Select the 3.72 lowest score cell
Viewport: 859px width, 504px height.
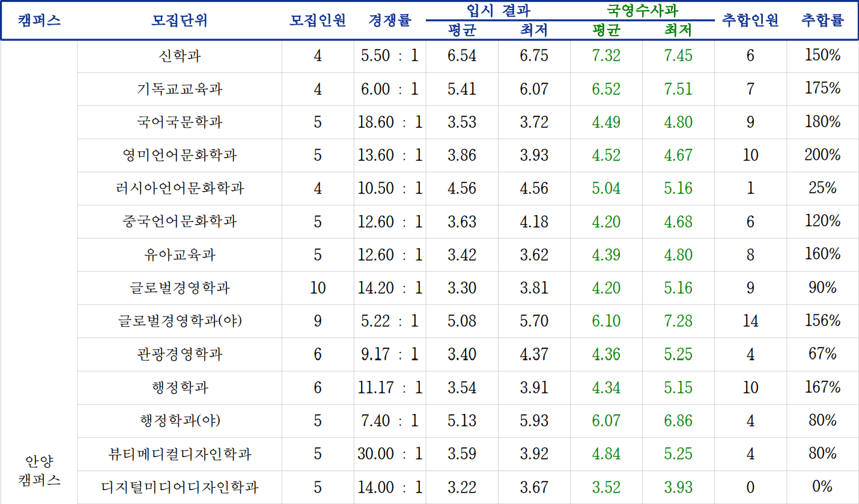534,122
